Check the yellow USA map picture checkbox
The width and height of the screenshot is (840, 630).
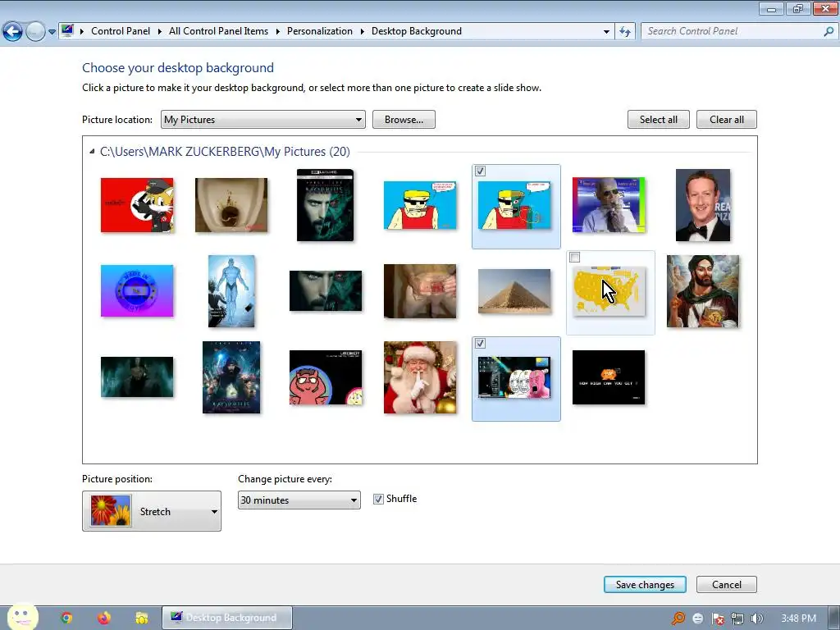pos(575,257)
